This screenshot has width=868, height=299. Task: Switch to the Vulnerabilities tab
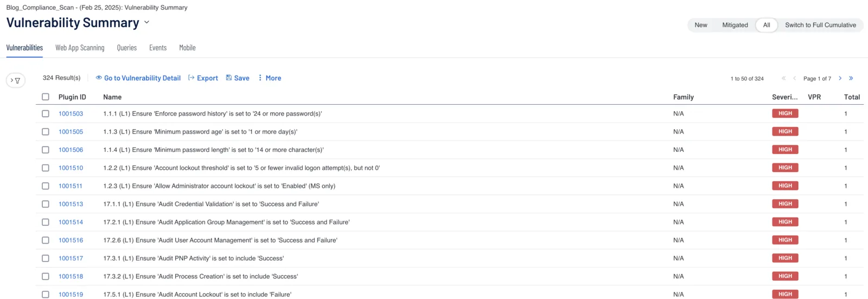(x=24, y=48)
